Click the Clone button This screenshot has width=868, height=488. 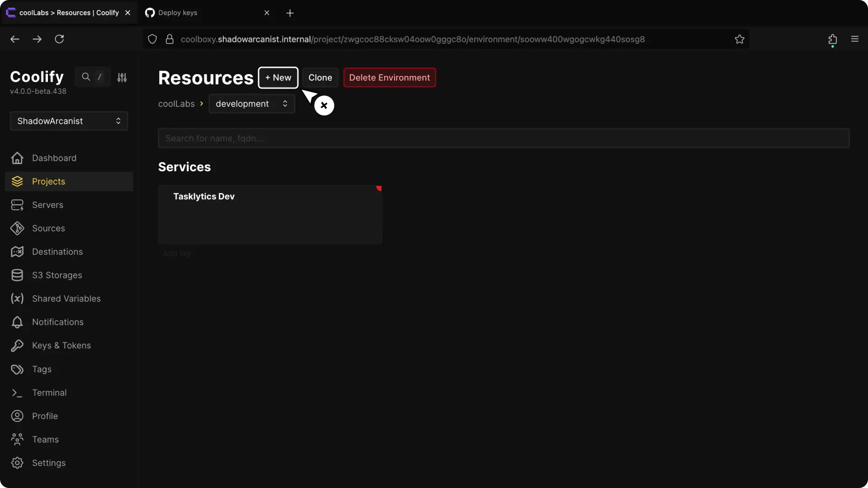[320, 78]
